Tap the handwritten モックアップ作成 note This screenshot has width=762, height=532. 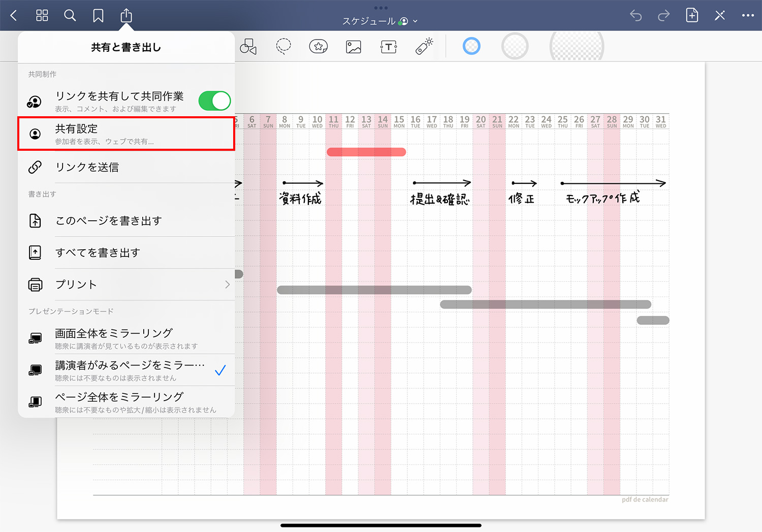[x=603, y=197]
